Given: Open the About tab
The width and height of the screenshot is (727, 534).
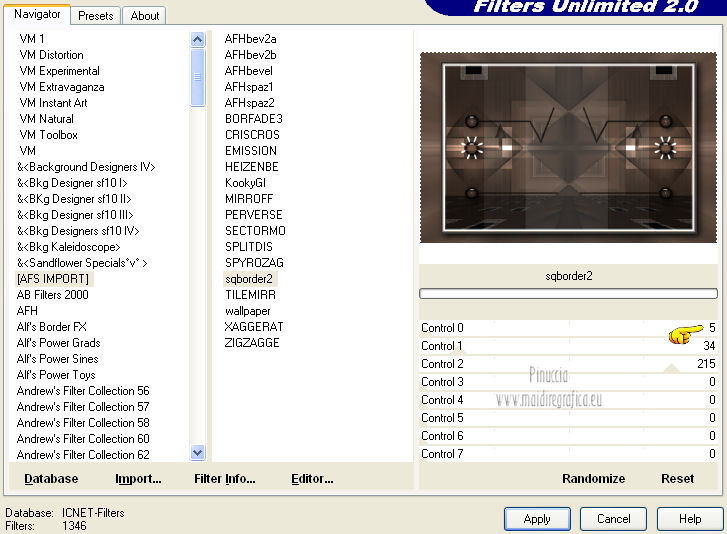Looking at the screenshot, I should point(145,16).
